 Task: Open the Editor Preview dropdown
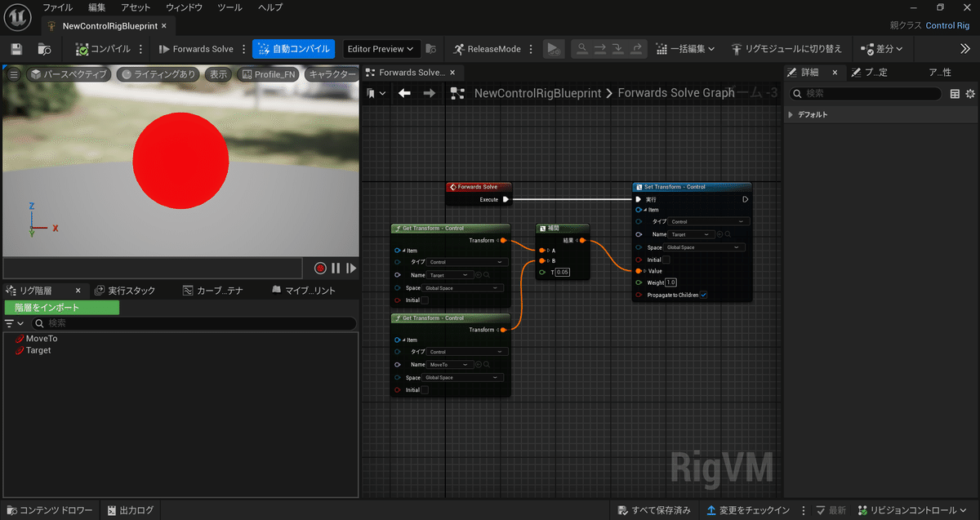click(381, 49)
